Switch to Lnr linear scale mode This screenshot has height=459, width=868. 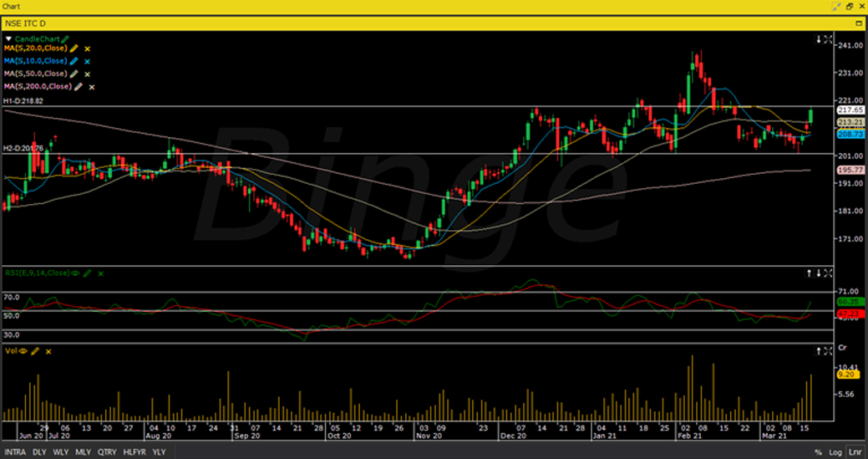(x=854, y=452)
